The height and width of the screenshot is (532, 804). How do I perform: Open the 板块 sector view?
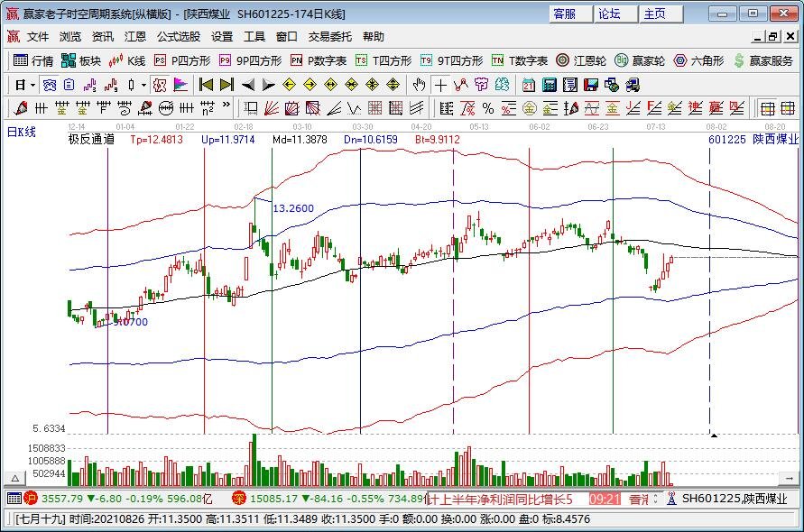[x=81, y=61]
